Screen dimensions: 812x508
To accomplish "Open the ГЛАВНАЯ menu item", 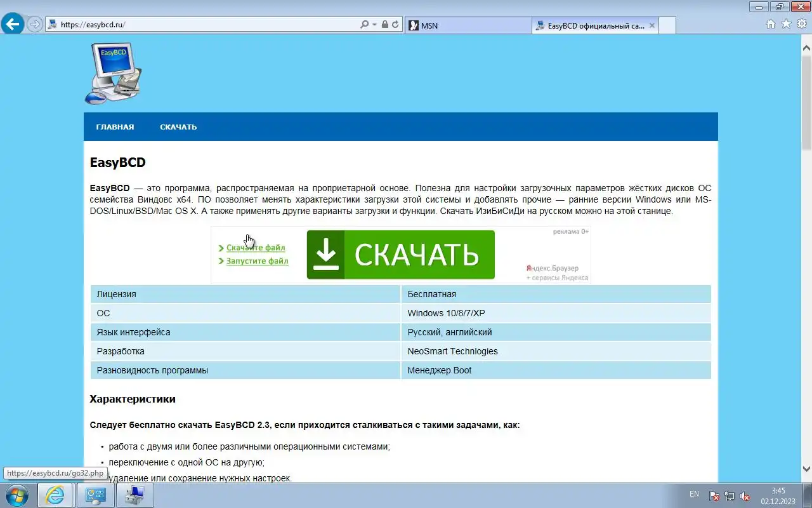I will [115, 127].
